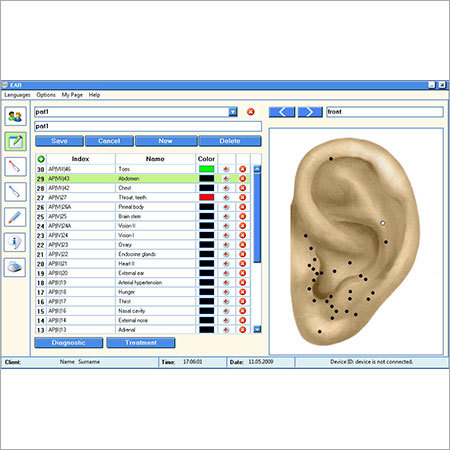The width and height of the screenshot is (450, 450).
Task: Show previous ear view with left arrow
Action: coord(282,112)
